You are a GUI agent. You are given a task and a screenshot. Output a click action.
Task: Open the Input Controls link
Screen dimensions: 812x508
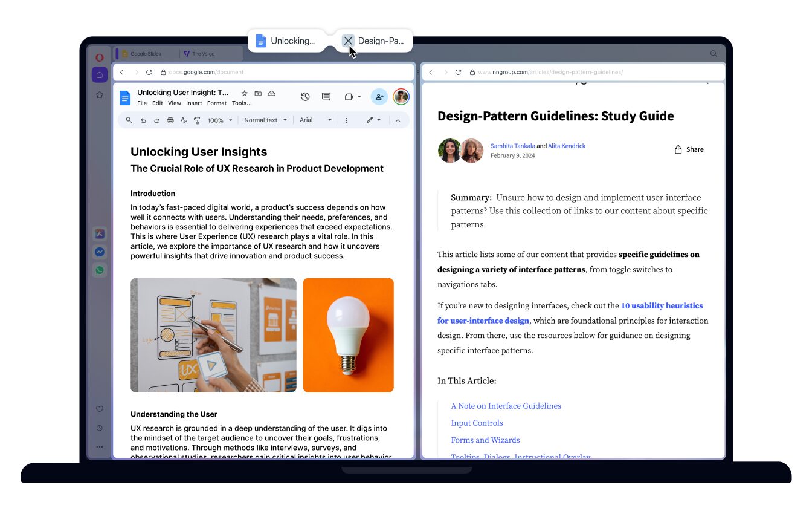pos(477,423)
